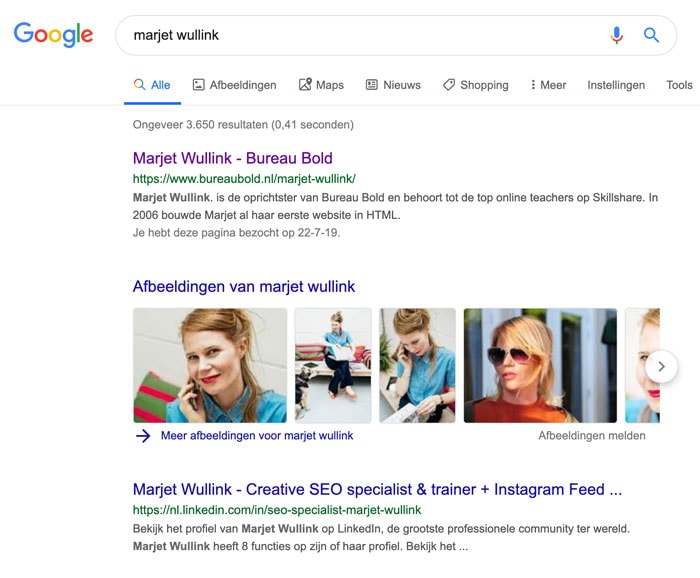
Task: Select the Alle tab
Action: point(152,85)
